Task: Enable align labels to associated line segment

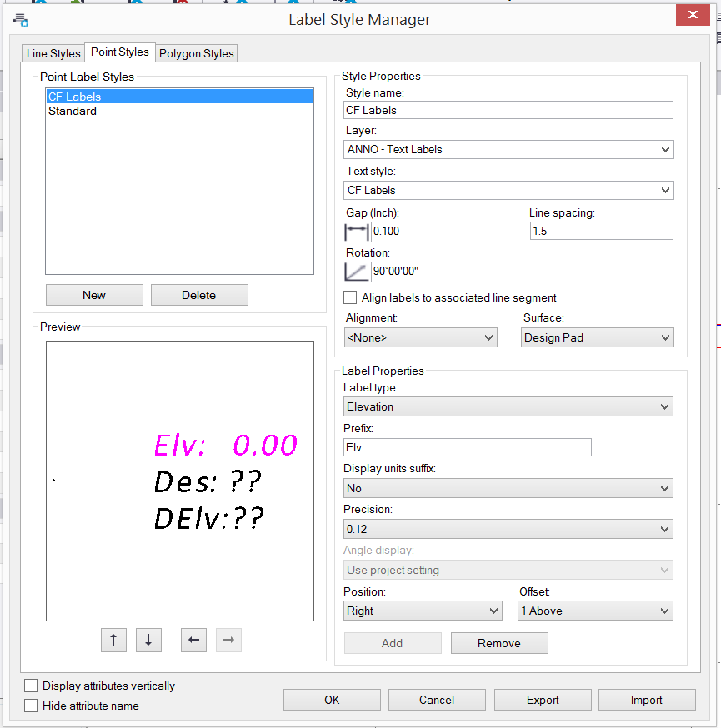Action: click(x=349, y=297)
